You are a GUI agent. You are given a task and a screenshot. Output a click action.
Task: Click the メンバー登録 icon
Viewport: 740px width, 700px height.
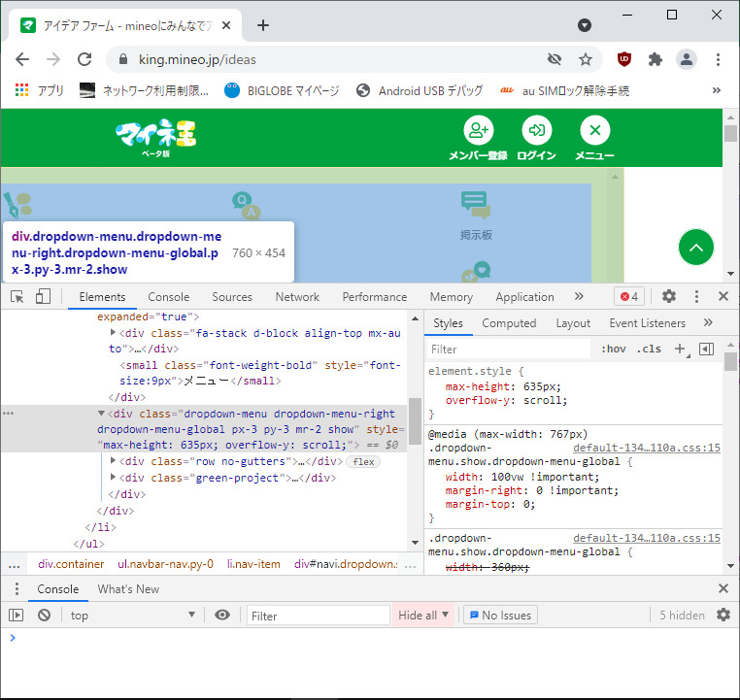point(478,131)
